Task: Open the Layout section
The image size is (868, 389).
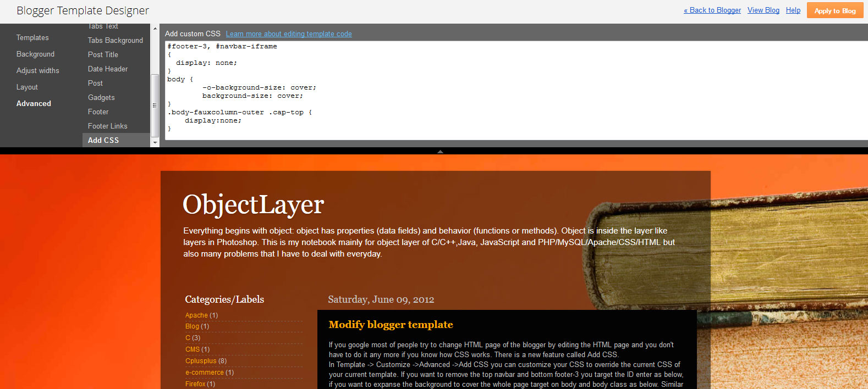Action: click(27, 87)
